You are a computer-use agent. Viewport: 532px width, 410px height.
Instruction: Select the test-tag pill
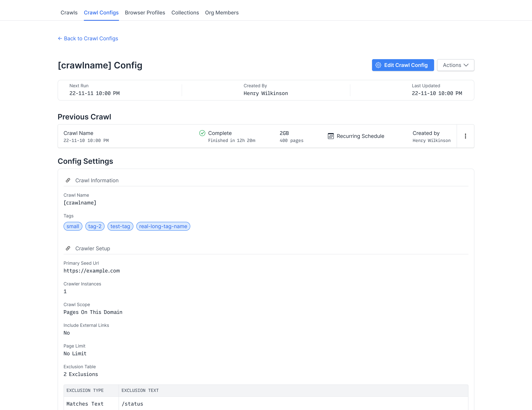120,226
